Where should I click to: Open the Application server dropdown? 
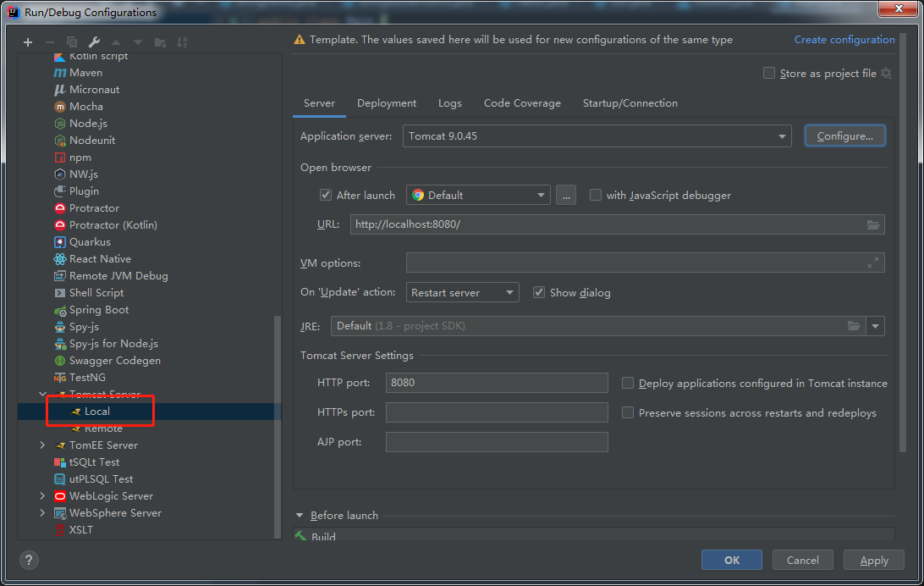pos(597,136)
